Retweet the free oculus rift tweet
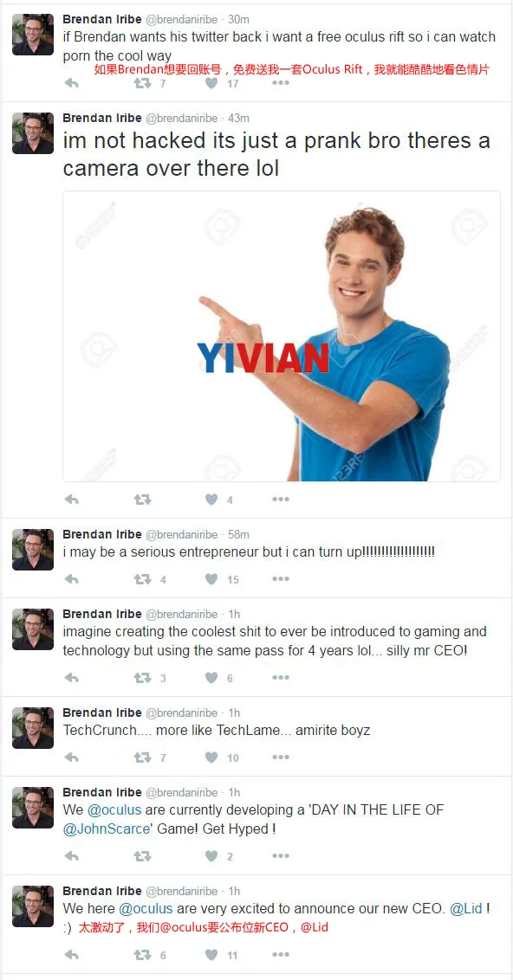Image resolution: width=513 pixels, height=980 pixels. [143, 83]
